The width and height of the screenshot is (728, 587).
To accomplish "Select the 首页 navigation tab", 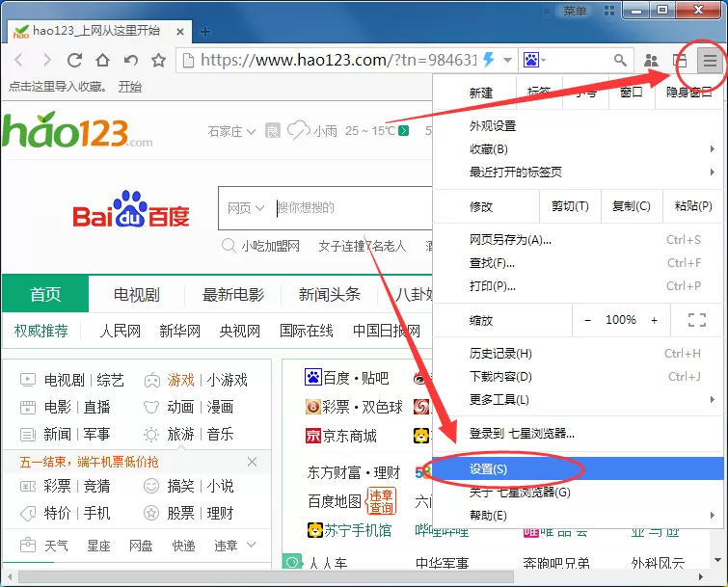I will tap(45, 294).
